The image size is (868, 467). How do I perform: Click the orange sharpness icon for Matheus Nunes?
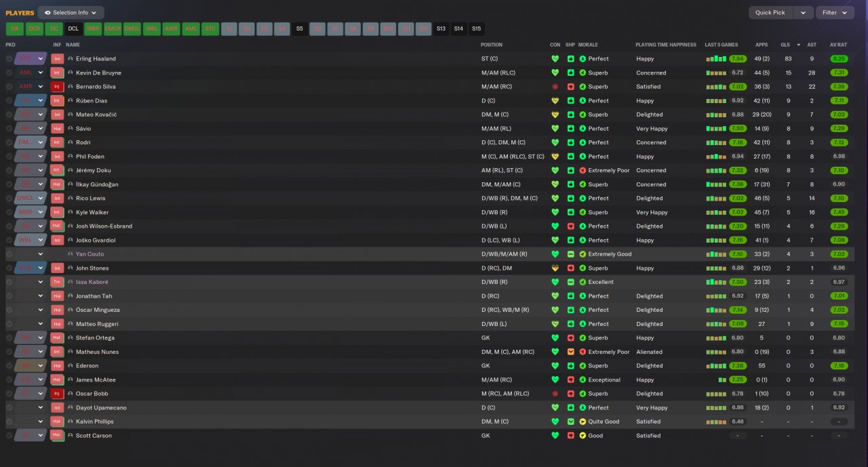(x=570, y=352)
